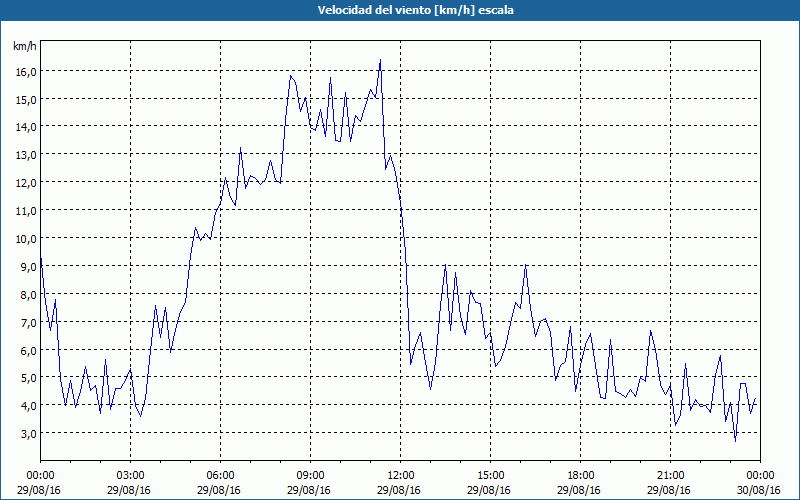Click the '14,0' y-axis value
This screenshot has width=800, height=500.
pos(26,128)
